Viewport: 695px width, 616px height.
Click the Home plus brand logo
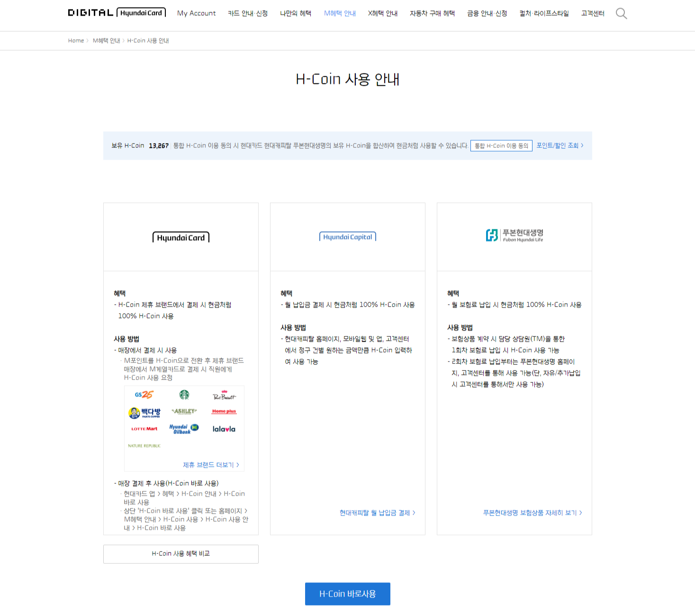[x=224, y=411]
